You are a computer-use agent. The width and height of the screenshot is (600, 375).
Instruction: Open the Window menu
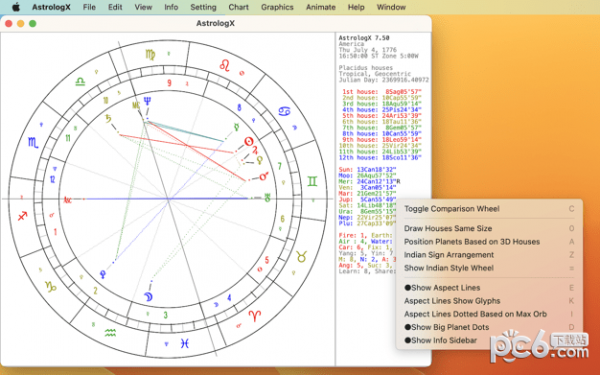pyautogui.click(x=391, y=7)
